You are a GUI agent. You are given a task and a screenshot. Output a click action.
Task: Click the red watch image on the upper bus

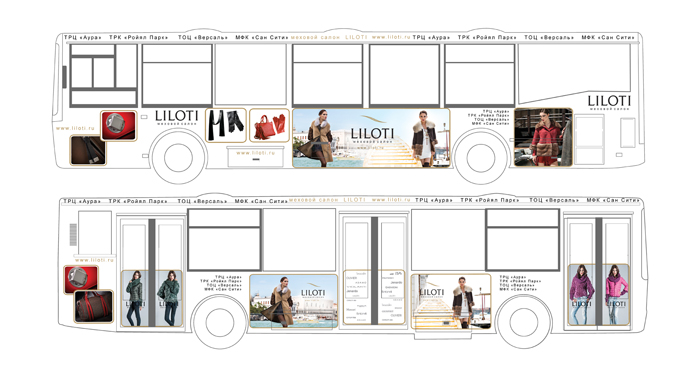[x=118, y=126]
